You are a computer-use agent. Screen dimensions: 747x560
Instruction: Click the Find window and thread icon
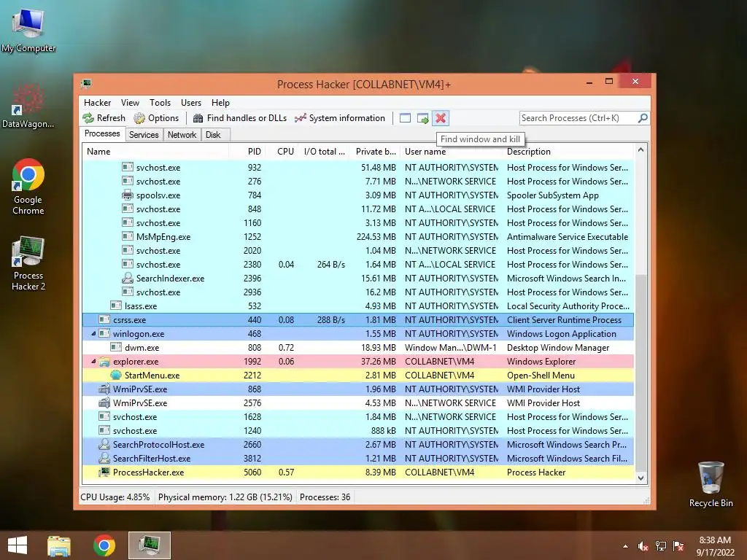pos(422,118)
